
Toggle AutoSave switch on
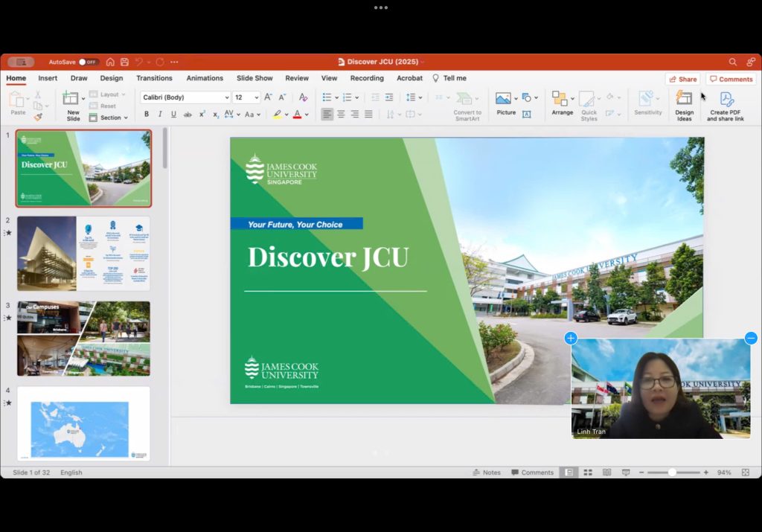(89, 62)
